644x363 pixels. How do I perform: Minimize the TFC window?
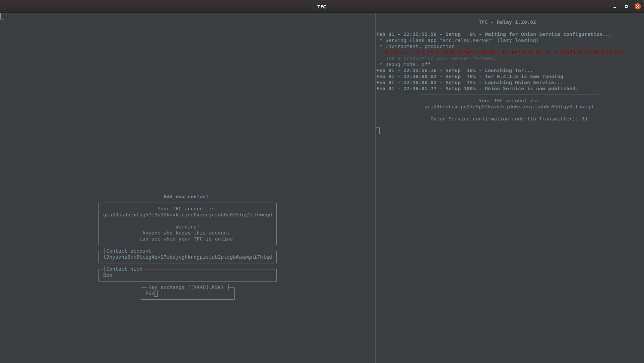click(615, 7)
